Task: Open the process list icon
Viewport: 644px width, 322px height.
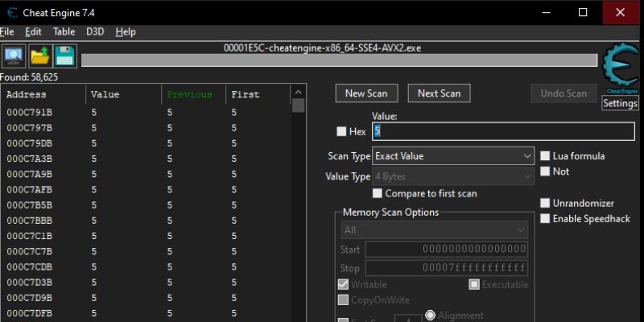Action: [x=14, y=56]
